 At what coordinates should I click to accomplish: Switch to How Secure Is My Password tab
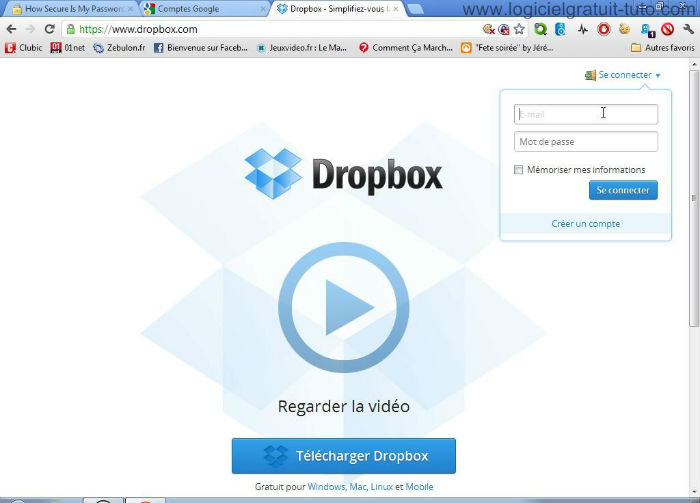tap(73, 8)
